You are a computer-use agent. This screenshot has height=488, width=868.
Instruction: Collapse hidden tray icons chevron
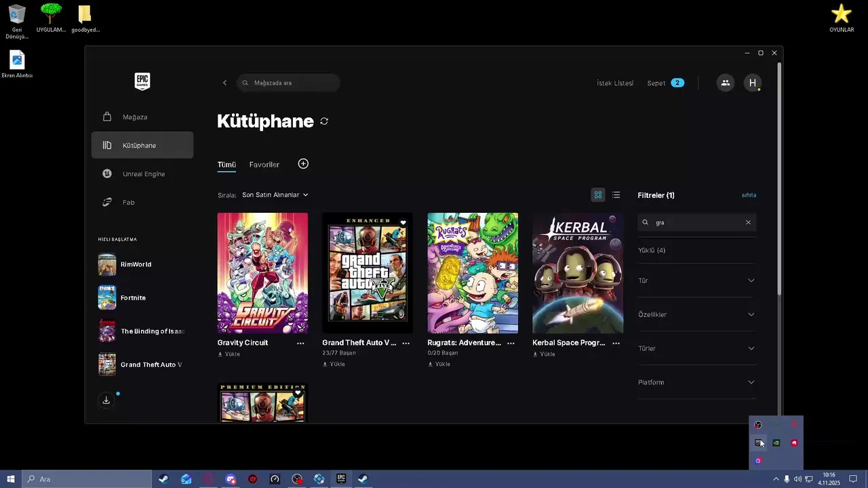tap(776, 479)
